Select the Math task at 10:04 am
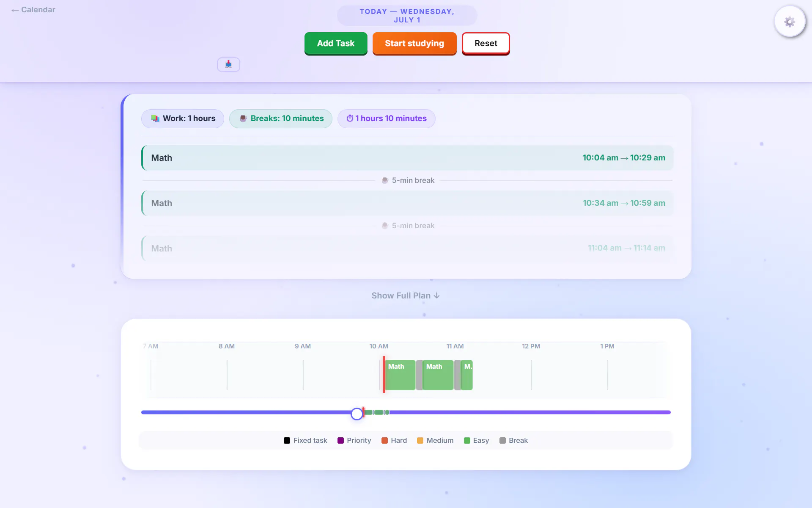 [407, 158]
